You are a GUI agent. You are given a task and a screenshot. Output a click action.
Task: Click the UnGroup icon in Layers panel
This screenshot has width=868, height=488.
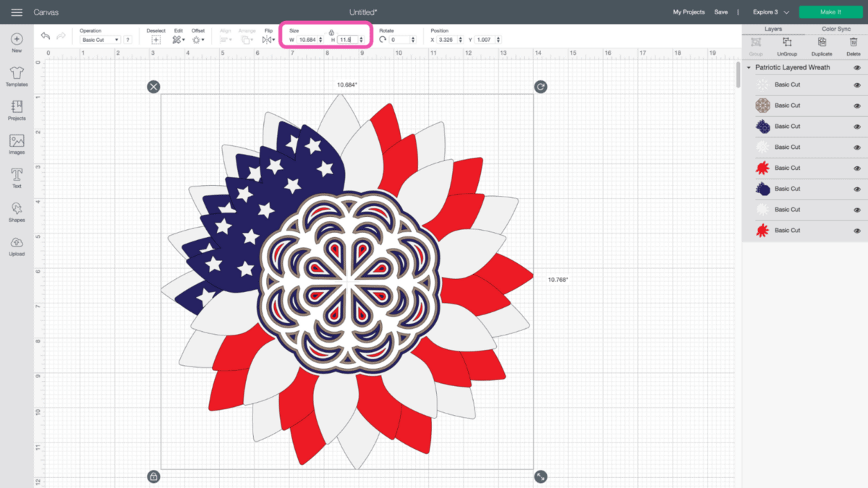[787, 43]
